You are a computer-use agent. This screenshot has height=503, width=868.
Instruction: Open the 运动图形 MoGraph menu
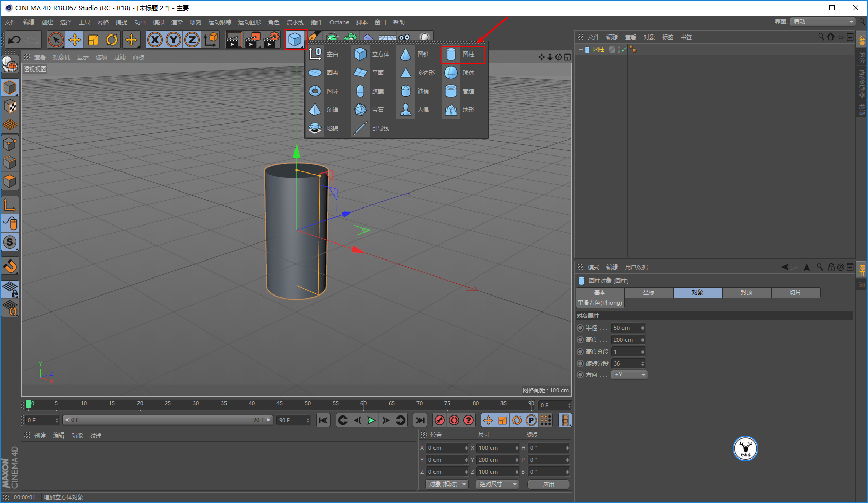250,22
